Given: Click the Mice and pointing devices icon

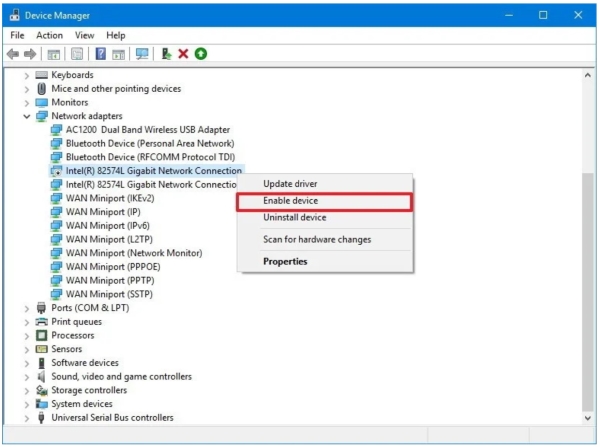Looking at the screenshot, I should (41, 89).
